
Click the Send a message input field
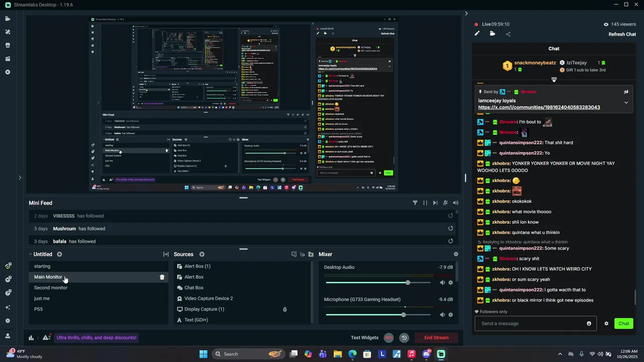click(535, 323)
